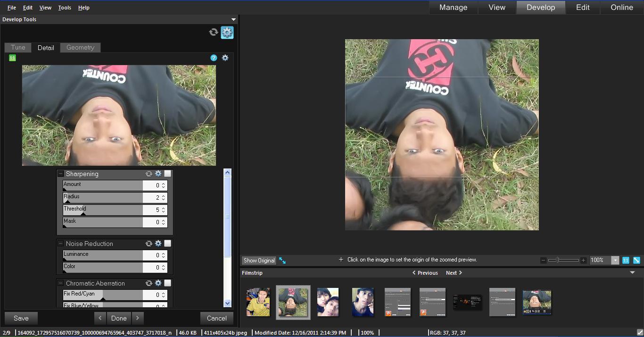Switch to Edit mode
Image resolution: width=644 pixels, height=337 pixels.
click(x=583, y=7)
